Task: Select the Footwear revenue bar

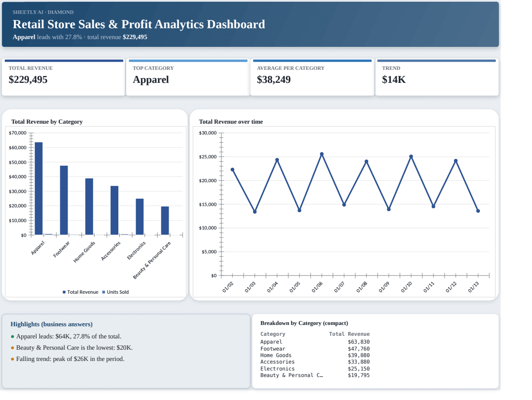Action: [64, 200]
